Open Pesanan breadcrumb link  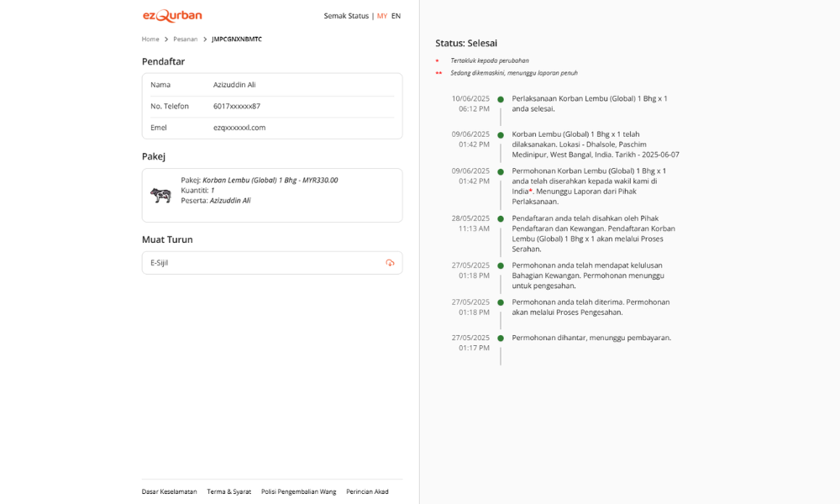[x=186, y=39]
